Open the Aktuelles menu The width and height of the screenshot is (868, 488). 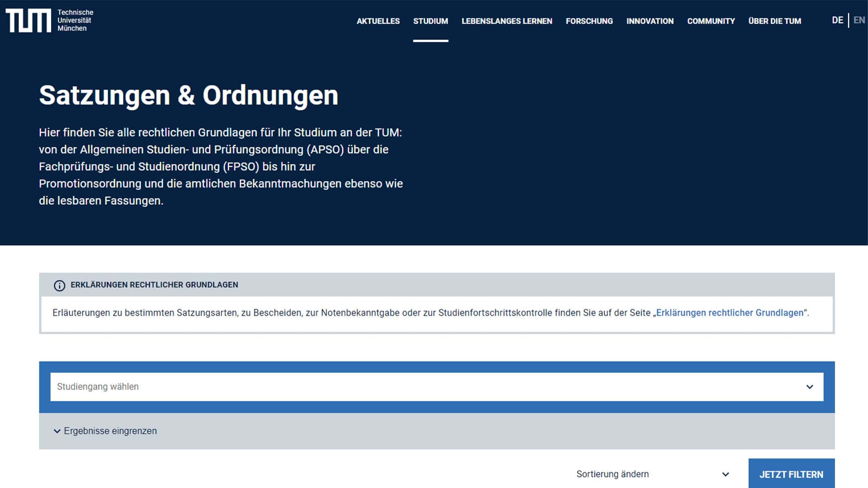[x=378, y=21]
